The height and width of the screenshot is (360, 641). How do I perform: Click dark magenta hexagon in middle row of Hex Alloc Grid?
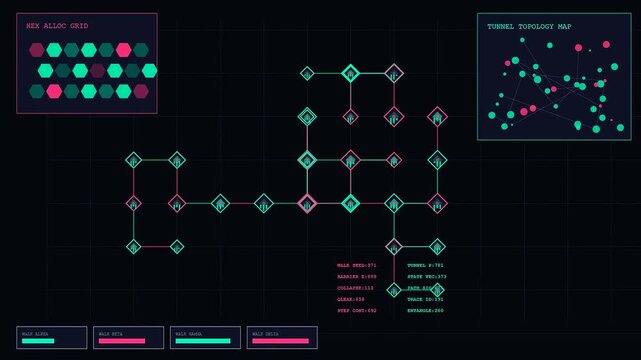pos(97,71)
